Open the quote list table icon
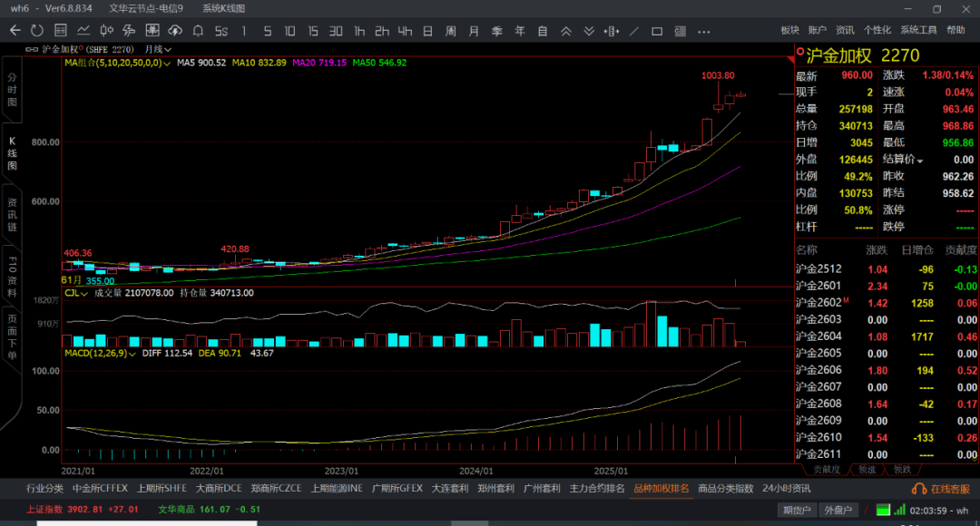 [61, 31]
